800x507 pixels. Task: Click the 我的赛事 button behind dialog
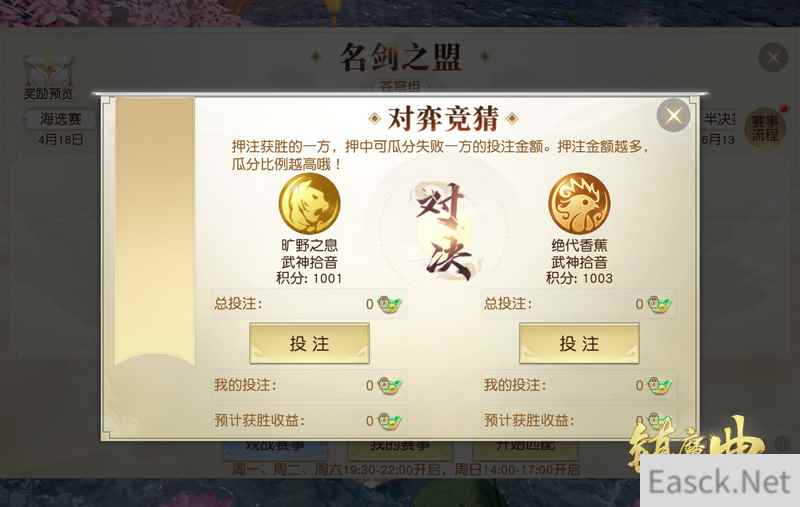(400, 446)
